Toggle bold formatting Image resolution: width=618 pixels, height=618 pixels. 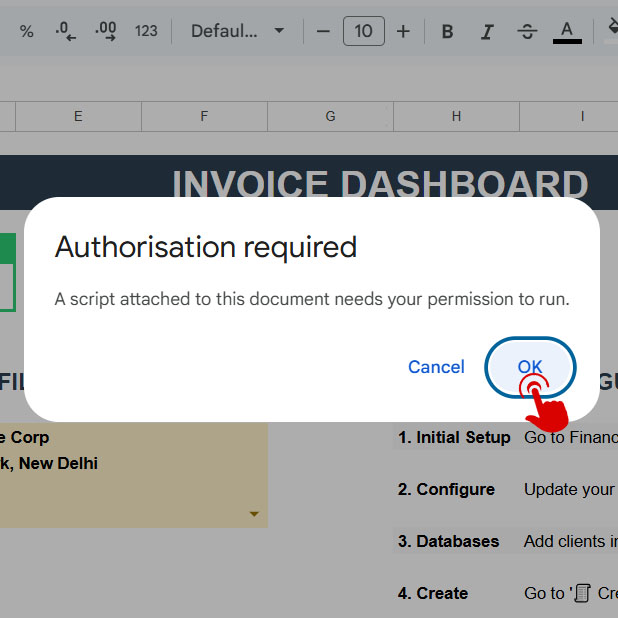447,31
